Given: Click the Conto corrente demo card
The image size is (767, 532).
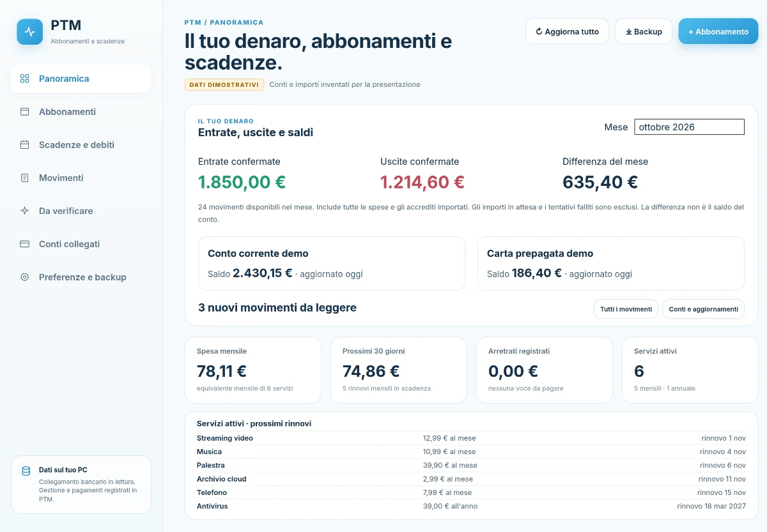Looking at the screenshot, I should [332, 264].
